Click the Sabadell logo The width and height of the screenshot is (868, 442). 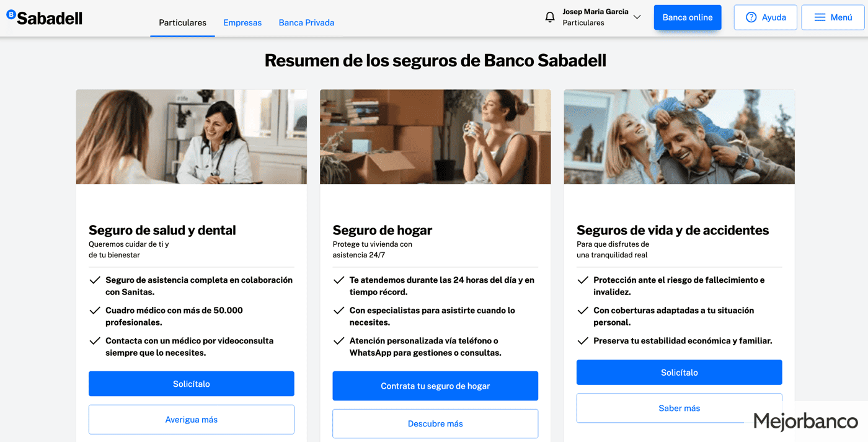coord(45,17)
